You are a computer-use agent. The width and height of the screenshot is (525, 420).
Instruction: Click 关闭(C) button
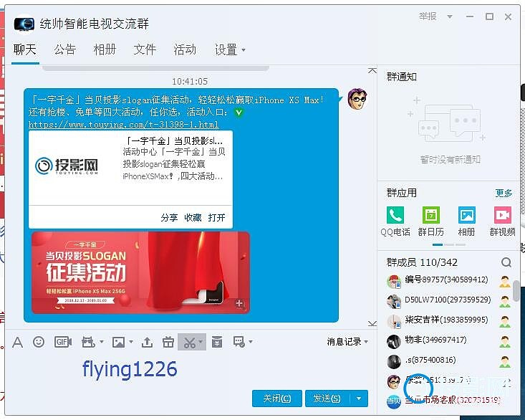click(277, 398)
